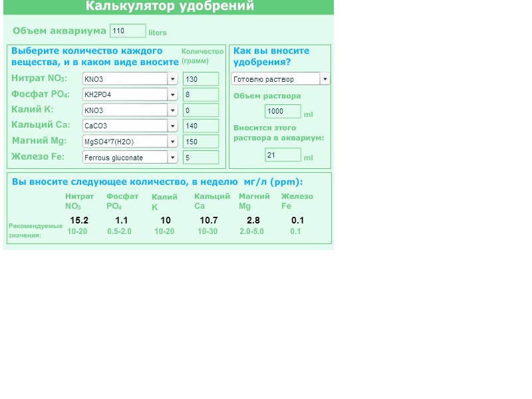The image size is (532, 399).
Task: Click the magnesium grams field showing 150
Action: 200,142
